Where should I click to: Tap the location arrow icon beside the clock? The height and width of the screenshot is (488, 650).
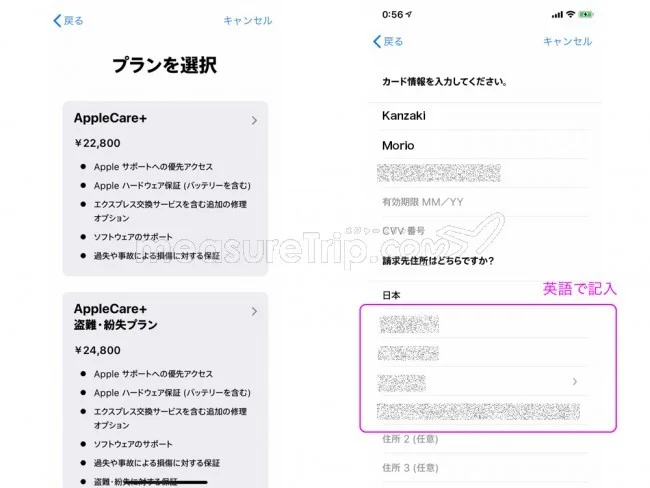409,15
